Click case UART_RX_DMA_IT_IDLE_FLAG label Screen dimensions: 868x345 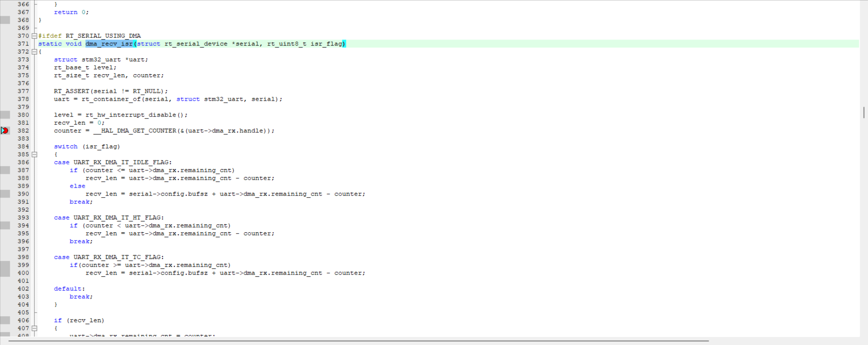[x=113, y=162]
